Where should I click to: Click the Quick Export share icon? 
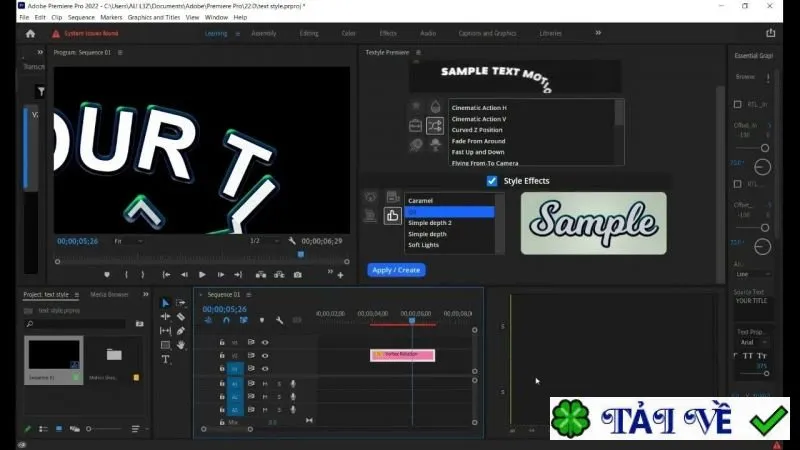point(770,33)
